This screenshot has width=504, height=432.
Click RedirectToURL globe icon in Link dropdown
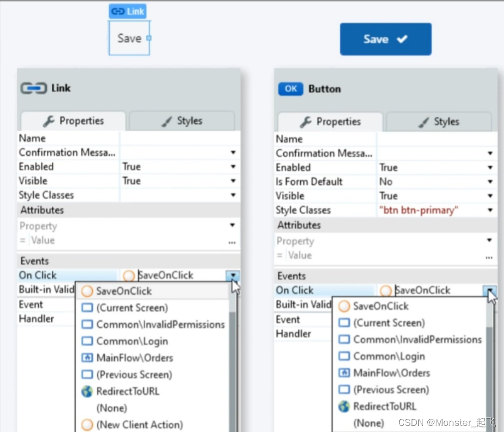click(x=87, y=391)
